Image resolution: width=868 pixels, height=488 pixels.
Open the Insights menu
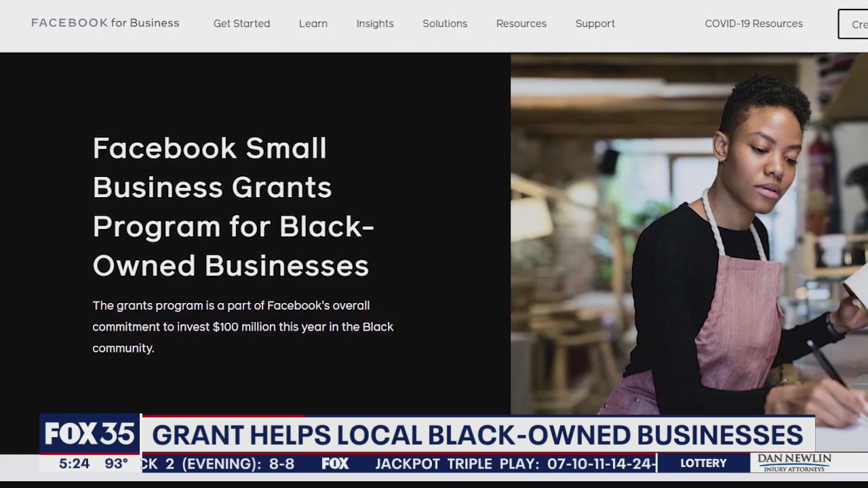pyautogui.click(x=375, y=23)
